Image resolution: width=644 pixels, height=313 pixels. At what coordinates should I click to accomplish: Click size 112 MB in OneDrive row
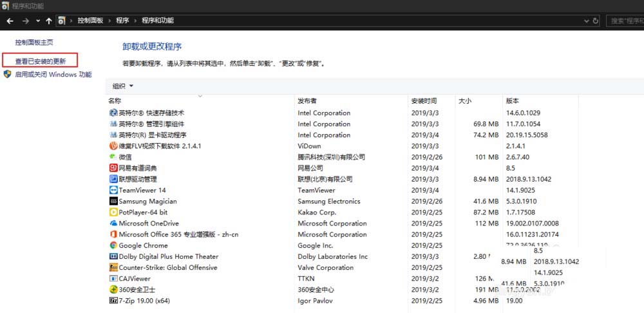(x=487, y=223)
